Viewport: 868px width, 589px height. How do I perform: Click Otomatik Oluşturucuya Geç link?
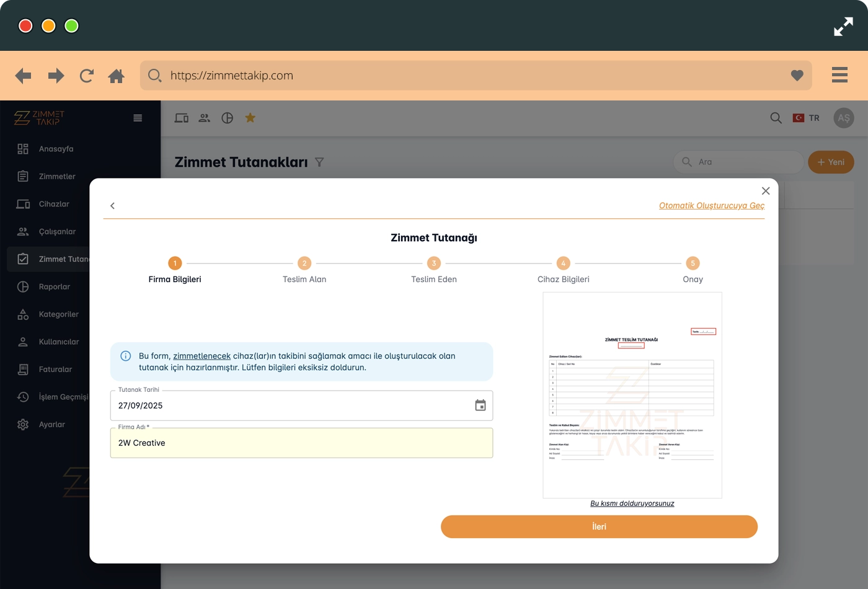pos(712,205)
